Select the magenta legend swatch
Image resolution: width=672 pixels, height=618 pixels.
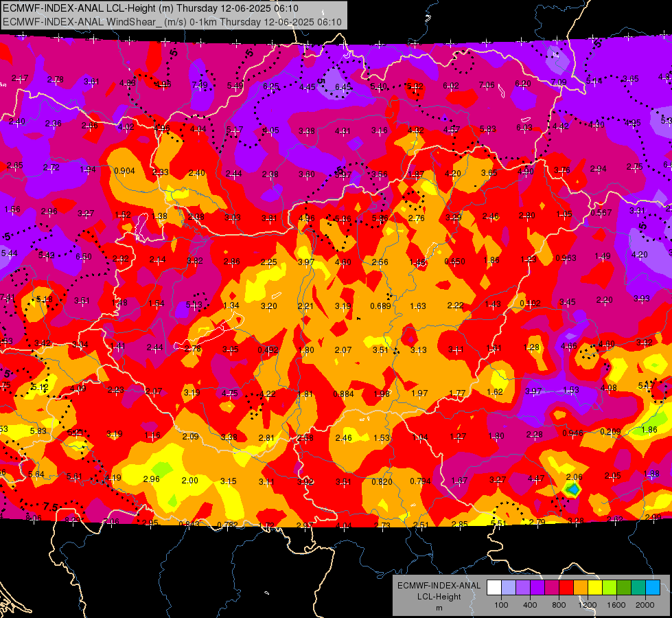(x=552, y=588)
